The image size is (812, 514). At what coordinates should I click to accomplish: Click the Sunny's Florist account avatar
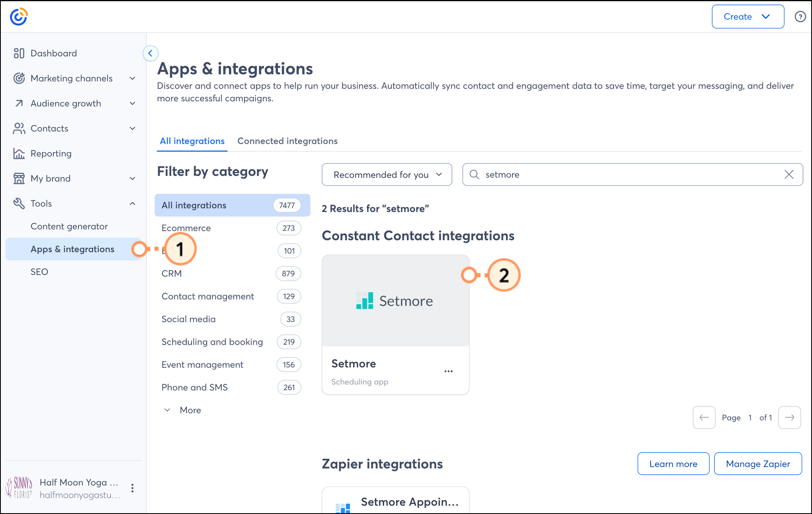19,488
